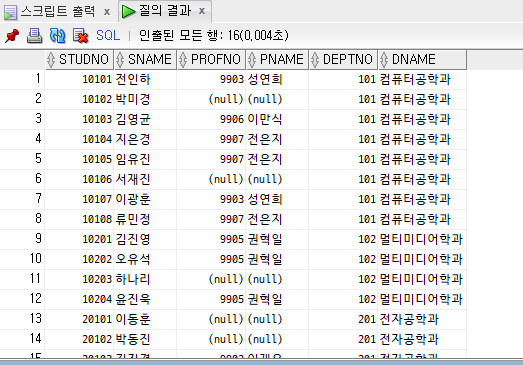Viewport: 523px width, 365px height.
Task: Sort by the PROFNO column header
Action: click(211, 60)
